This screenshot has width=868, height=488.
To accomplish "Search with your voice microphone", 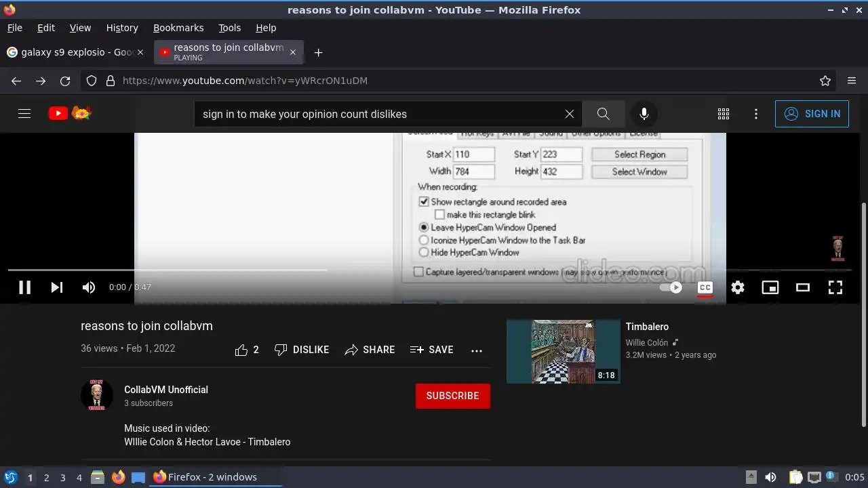I will (644, 114).
